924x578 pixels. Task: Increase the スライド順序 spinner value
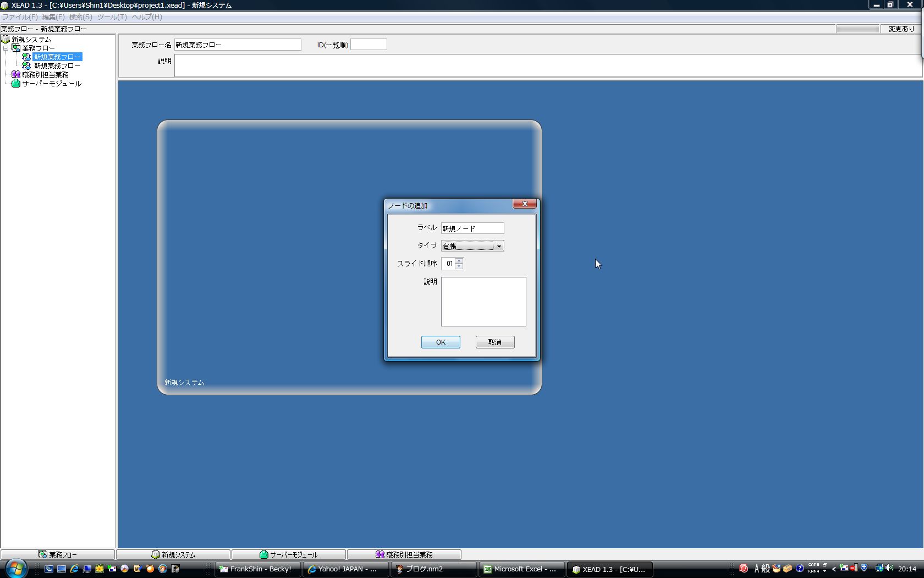coord(459,260)
